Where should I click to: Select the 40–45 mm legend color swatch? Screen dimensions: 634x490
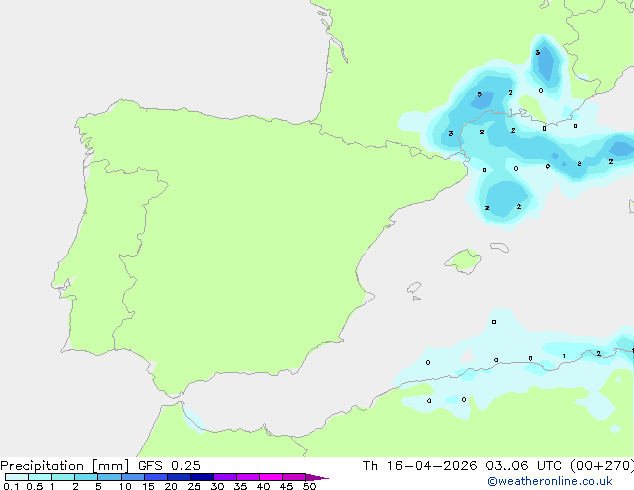click(x=271, y=477)
